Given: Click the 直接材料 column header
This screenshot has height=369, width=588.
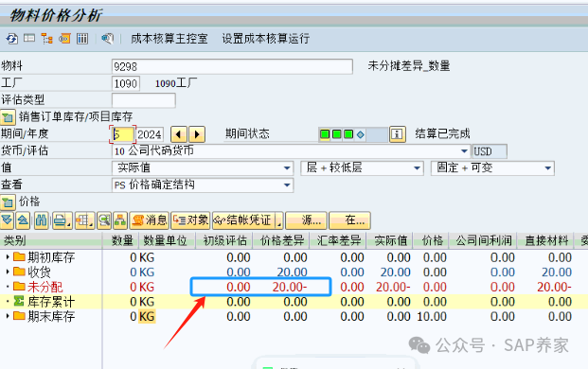Looking at the screenshot, I should pos(545,240).
